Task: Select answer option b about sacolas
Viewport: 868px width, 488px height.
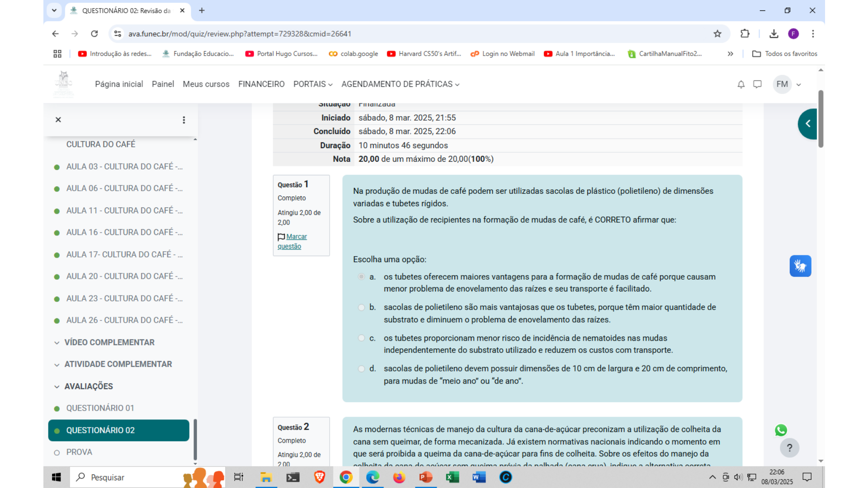Action: [x=361, y=307]
